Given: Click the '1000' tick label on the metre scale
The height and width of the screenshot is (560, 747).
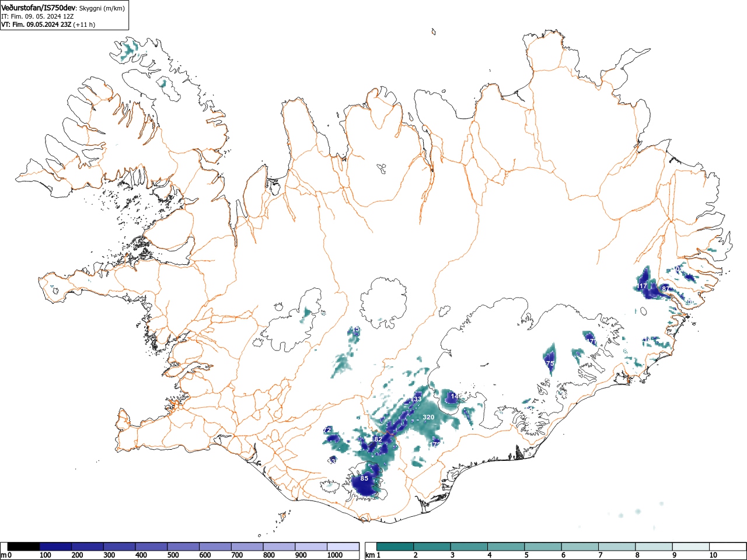Looking at the screenshot, I should [335, 555].
